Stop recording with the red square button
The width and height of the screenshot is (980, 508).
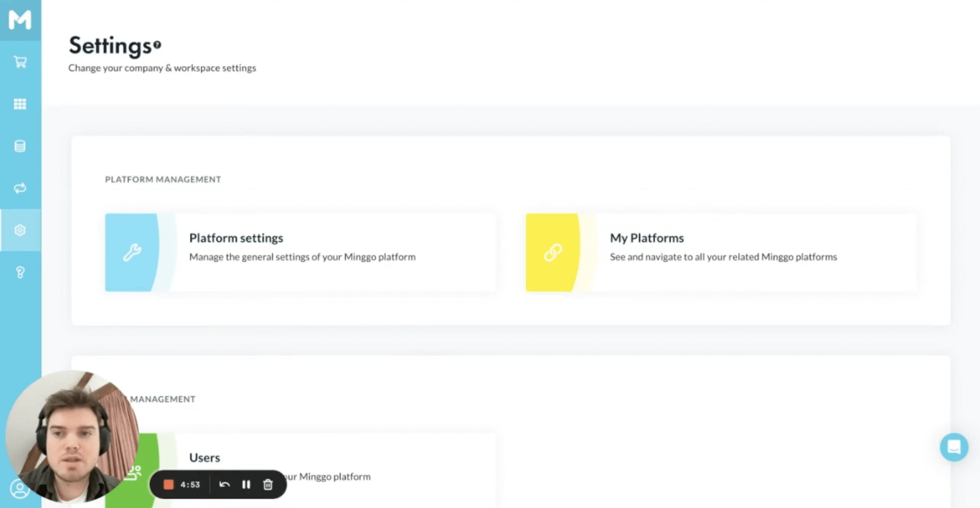click(168, 485)
